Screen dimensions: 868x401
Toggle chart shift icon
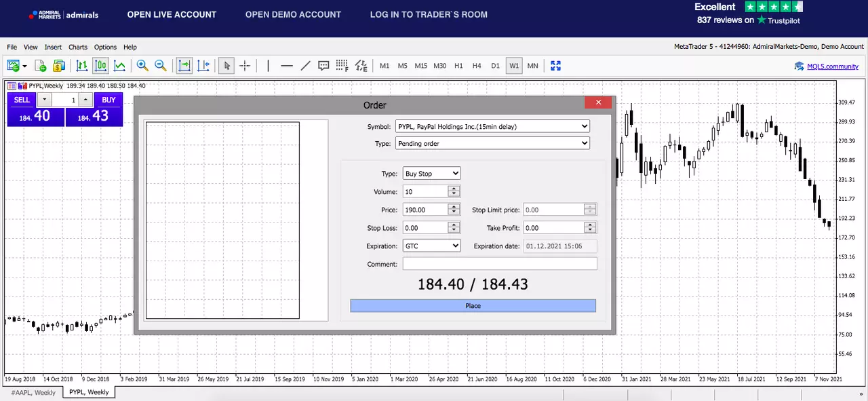pyautogui.click(x=203, y=66)
